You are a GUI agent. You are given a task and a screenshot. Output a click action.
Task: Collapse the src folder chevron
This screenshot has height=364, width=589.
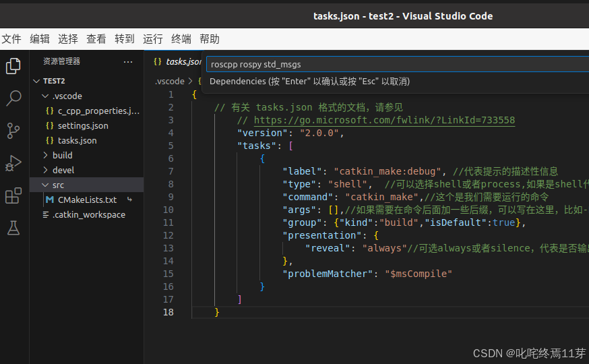point(45,185)
